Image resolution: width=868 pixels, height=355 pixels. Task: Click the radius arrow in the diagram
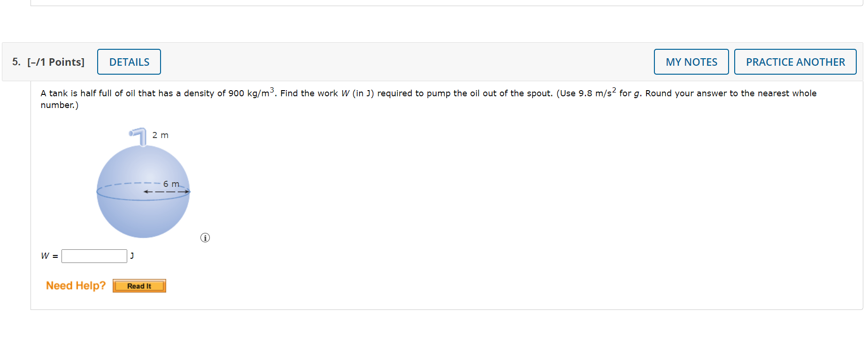(167, 192)
